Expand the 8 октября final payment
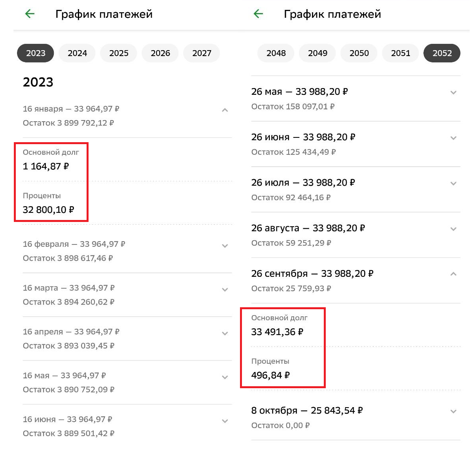This screenshot has width=476, height=451. coord(453,412)
